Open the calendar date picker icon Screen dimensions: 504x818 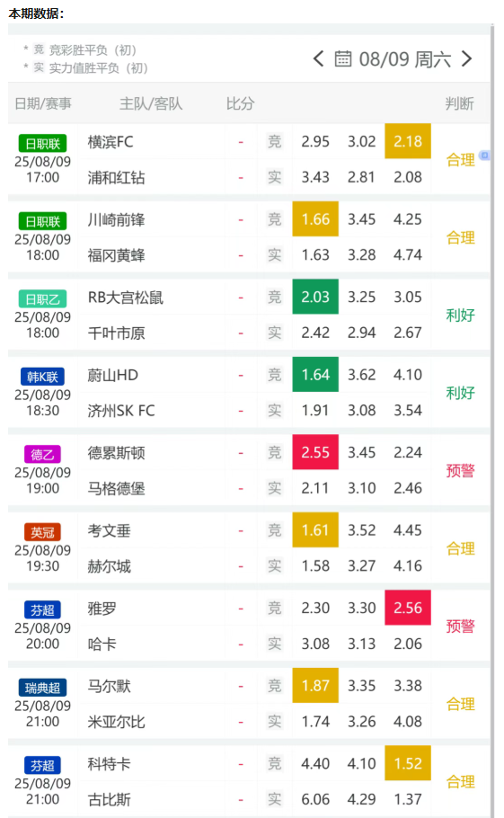pos(343,59)
